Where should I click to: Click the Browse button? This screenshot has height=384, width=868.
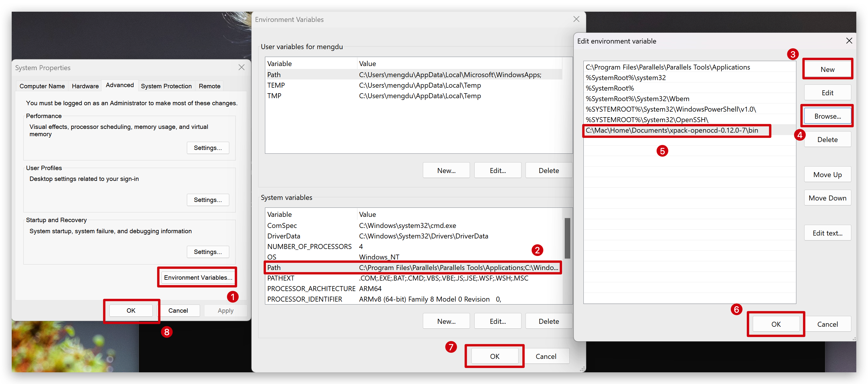click(x=827, y=116)
